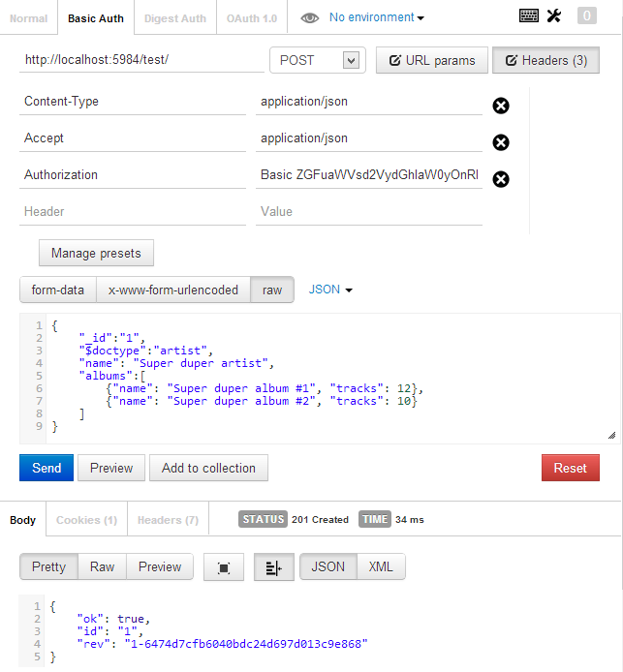
Task: Click the raw body editor resize handle
Action: [611, 436]
